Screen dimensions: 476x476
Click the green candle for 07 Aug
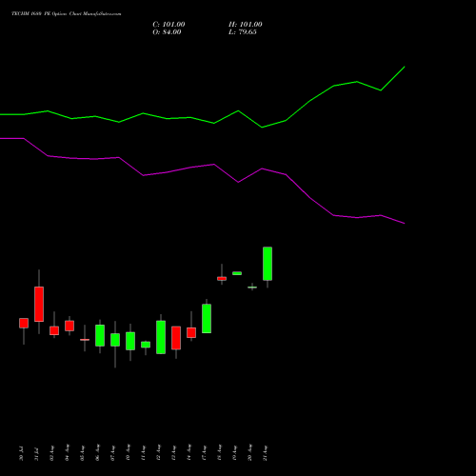pos(115,340)
